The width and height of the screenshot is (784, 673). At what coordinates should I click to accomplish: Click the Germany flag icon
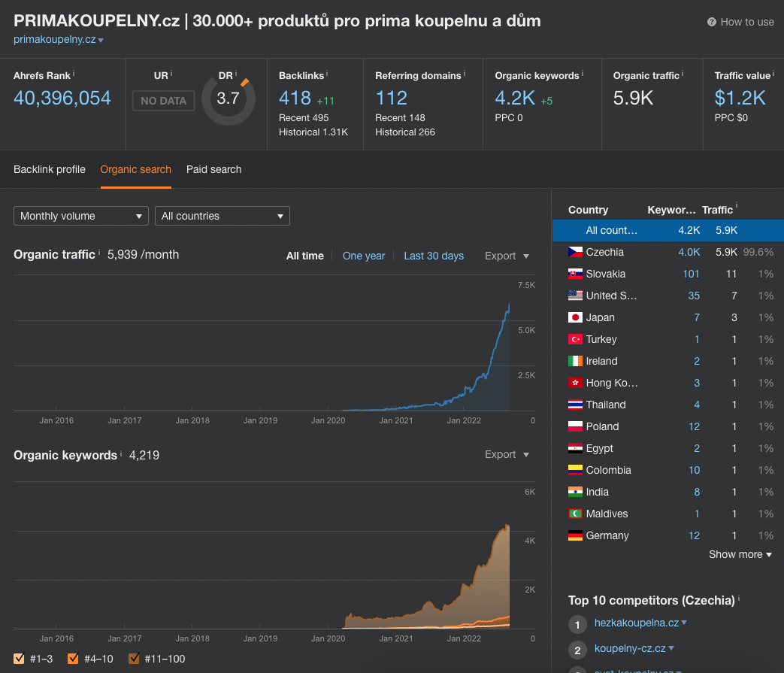tap(575, 535)
